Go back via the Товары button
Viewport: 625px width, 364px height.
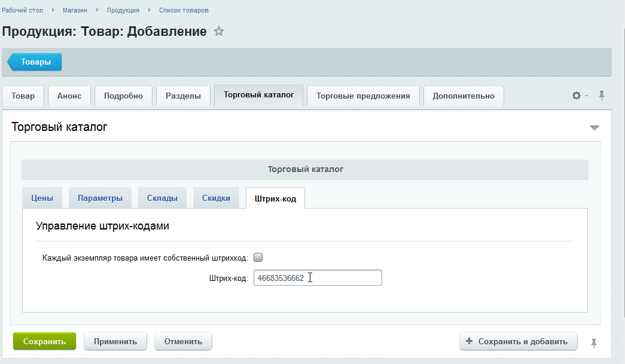(35, 62)
